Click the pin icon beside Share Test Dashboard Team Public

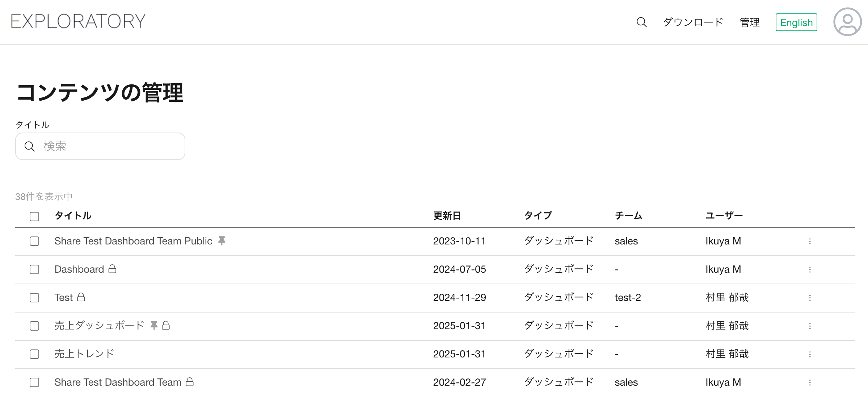click(x=222, y=241)
